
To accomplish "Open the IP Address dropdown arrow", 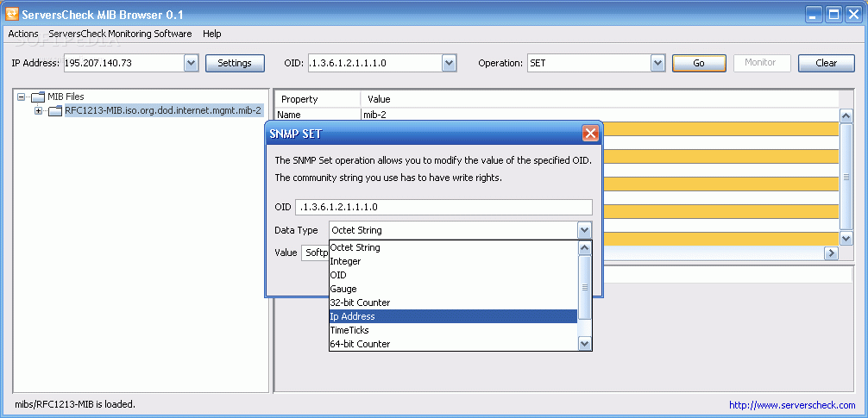I will pos(191,63).
